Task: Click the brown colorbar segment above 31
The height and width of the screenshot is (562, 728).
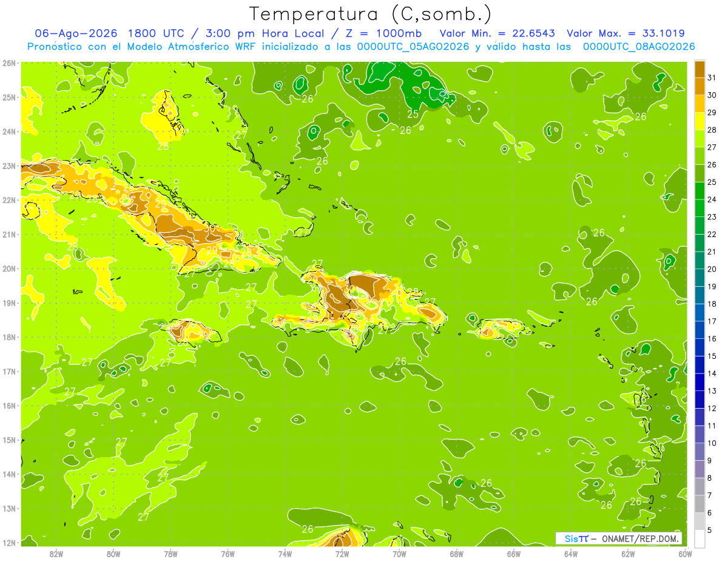Action: (x=699, y=69)
